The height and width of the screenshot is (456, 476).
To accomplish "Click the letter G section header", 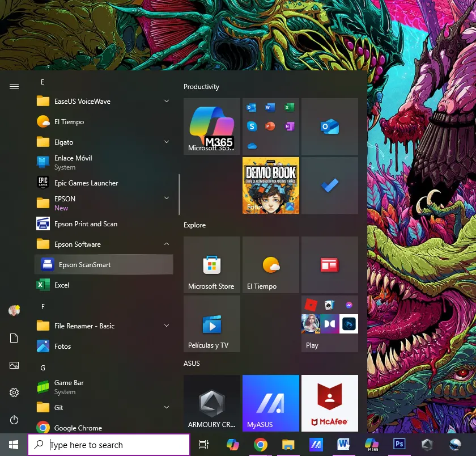I will tap(43, 368).
